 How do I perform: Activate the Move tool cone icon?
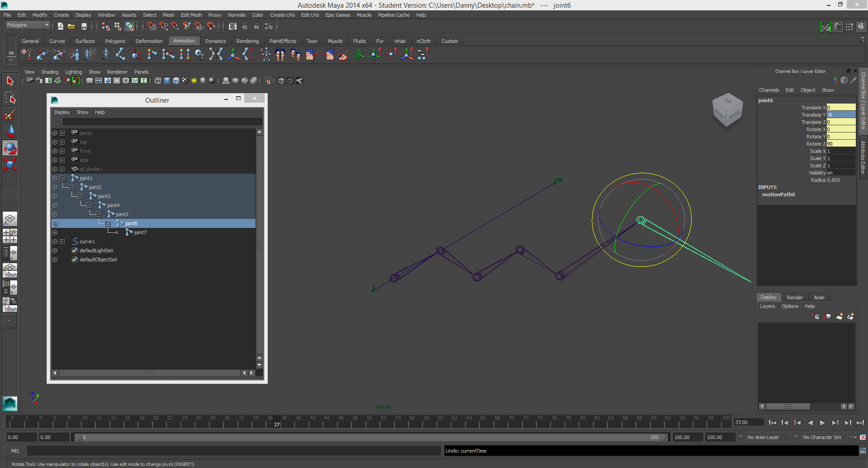(10, 132)
